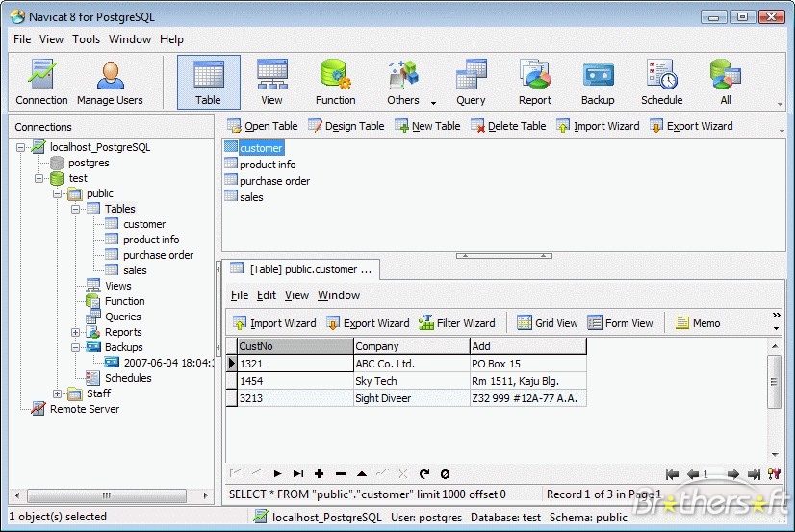Switch to the View objects list
This screenshot has height=532, width=795.
click(271, 83)
